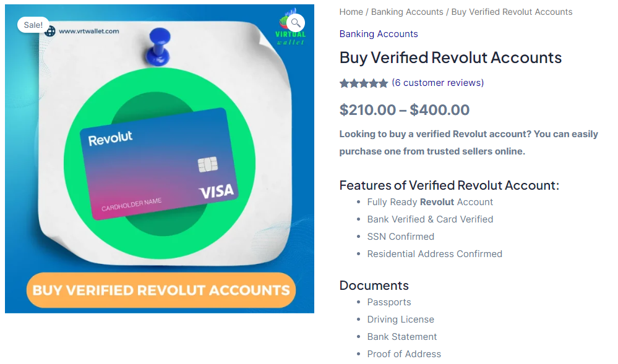Select the price $210.00 – $400.00
This screenshot has width=618, height=364.
(x=403, y=109)
